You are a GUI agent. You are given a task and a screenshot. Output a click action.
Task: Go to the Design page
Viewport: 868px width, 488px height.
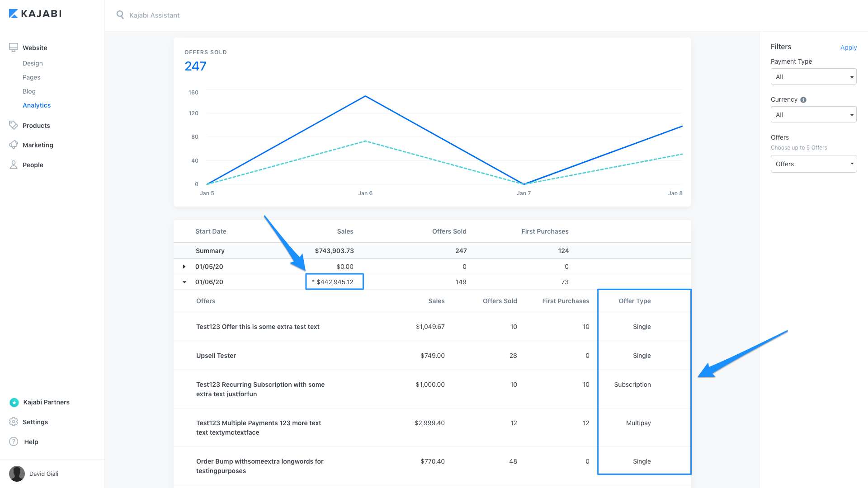point(33,63)
